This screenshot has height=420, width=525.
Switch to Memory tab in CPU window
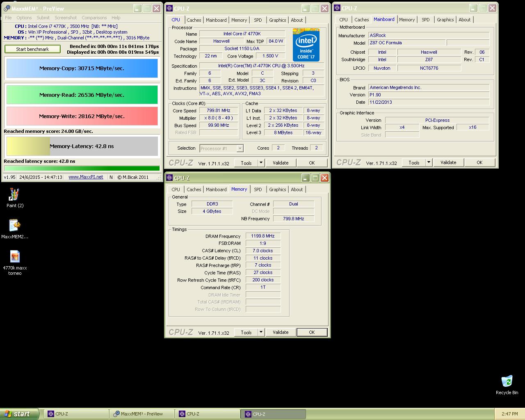click(x=239, y=20)
